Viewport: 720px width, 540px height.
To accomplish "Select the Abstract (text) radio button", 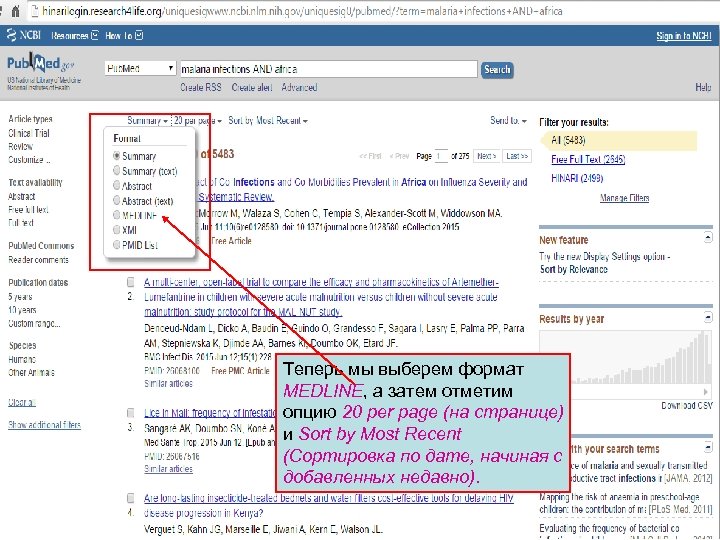I will [x=117, y=200].
